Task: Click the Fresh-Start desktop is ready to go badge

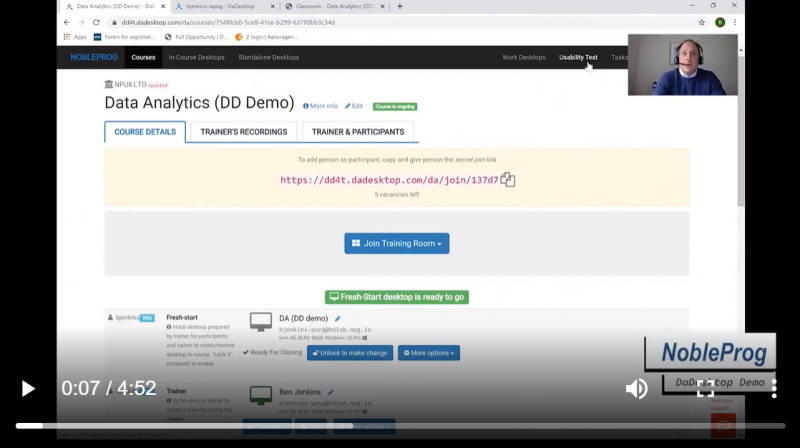Action: pos(397,297)
